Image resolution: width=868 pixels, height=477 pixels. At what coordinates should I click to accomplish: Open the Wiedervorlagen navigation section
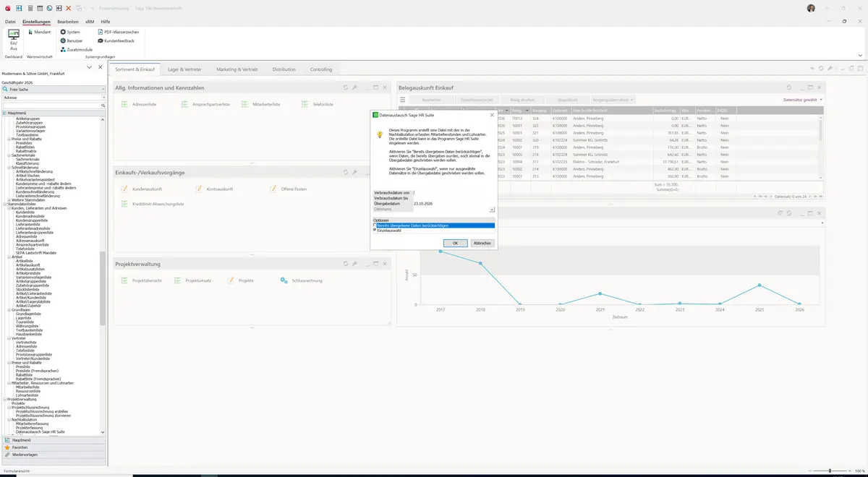pyautogui.click(x=54, y=455)
